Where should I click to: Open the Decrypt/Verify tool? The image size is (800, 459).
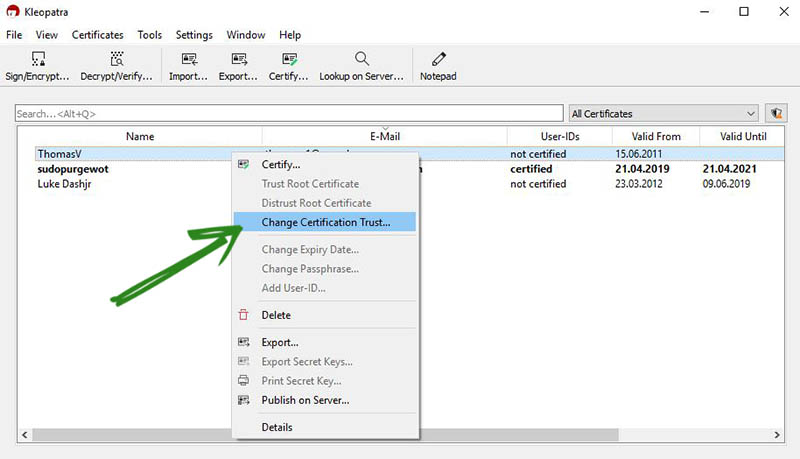116,66
